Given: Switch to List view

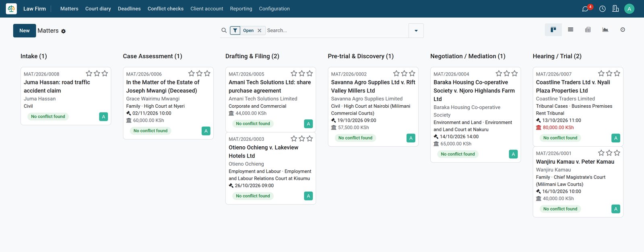Looking at the screenshot, I should [x=570, y=30].
